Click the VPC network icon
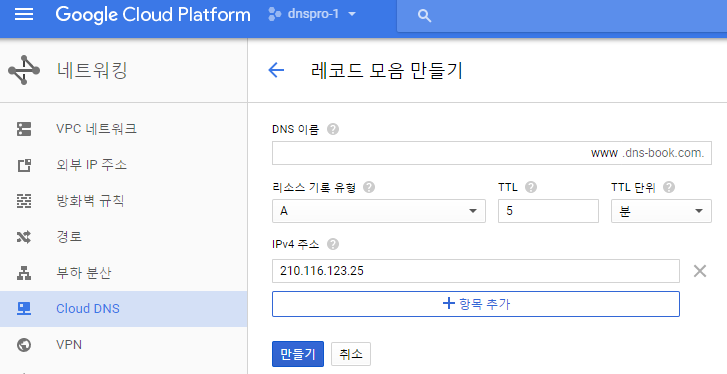Viewport: 727px width, 374px height. coord(24,129)
